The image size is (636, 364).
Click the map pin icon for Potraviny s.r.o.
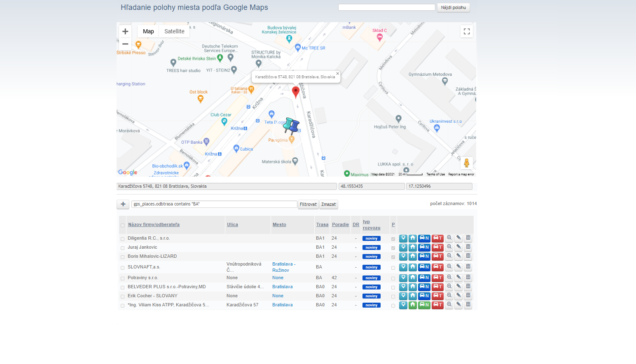click(x=403, y=278)
